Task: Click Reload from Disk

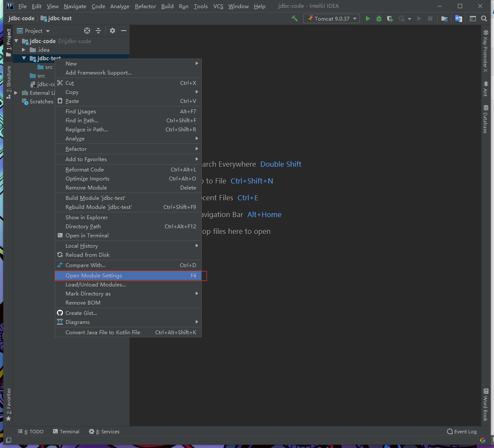Action: point(128,255)
